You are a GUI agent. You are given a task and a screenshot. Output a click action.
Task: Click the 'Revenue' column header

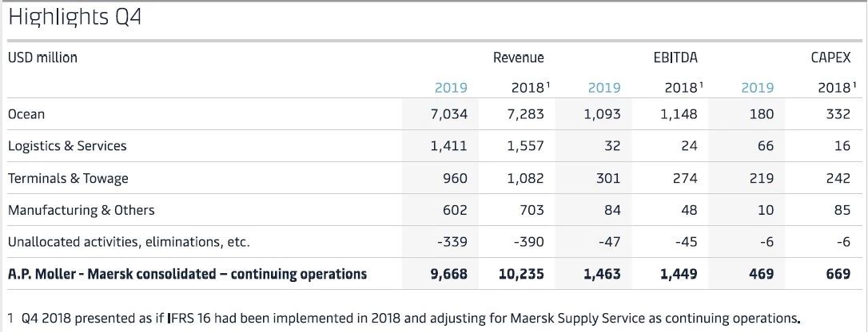click(519, 57)
